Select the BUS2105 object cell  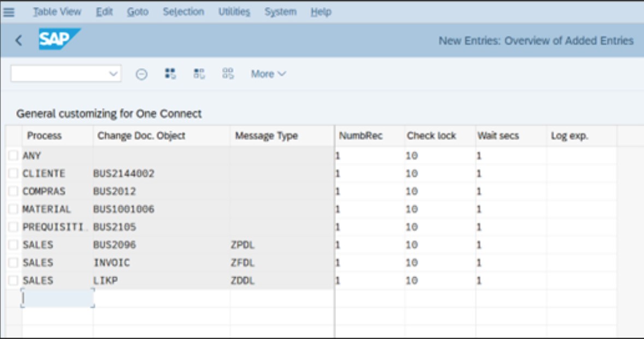click(162, 227)
